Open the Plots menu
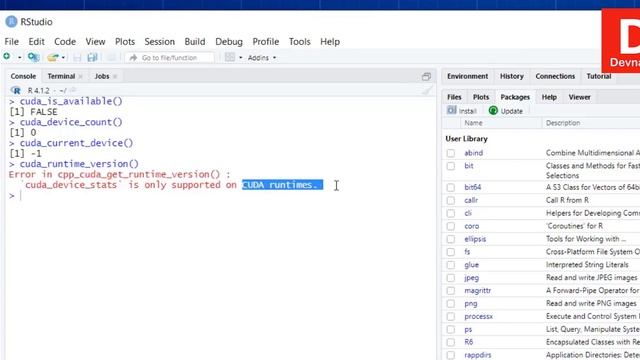640x360 pixels. pos(125,42)
